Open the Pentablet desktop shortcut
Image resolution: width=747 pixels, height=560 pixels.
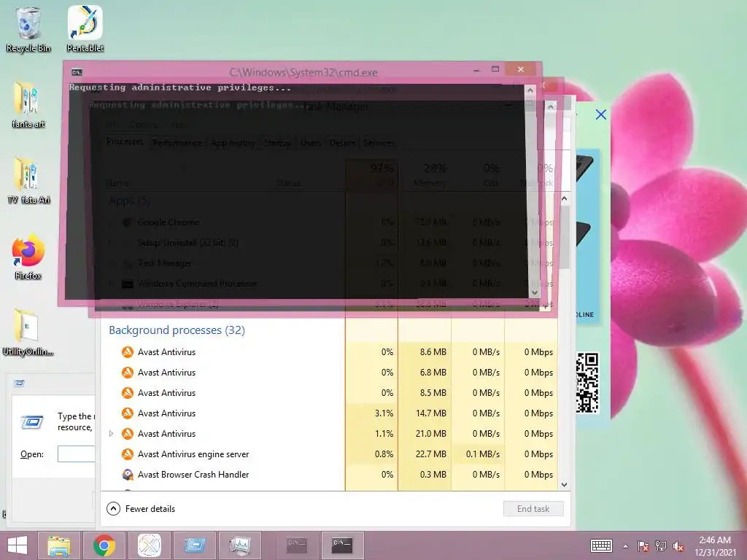click(x=85, y=29)
